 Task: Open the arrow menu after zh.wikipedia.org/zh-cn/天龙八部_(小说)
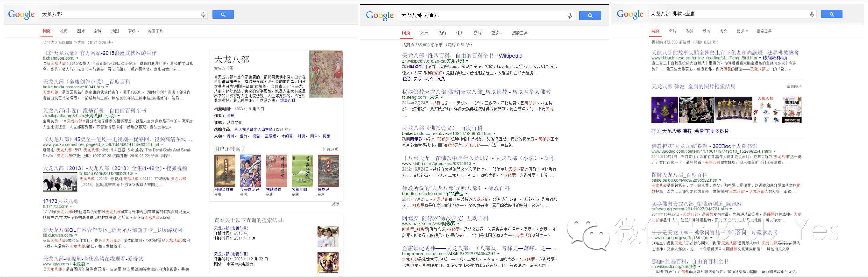[x=119, y=116]
